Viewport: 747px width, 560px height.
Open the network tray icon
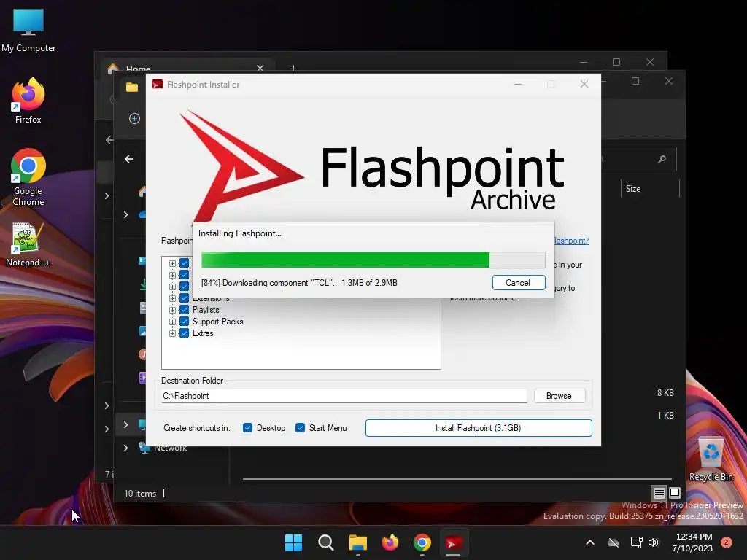(636, 542)
